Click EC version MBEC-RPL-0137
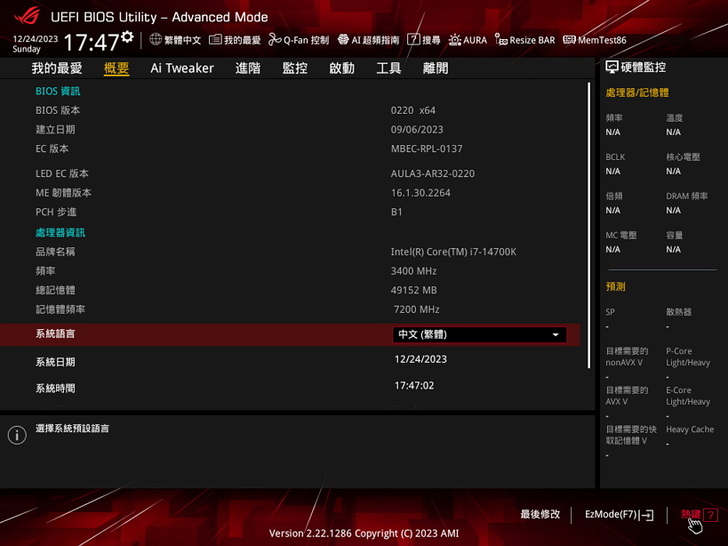This screenshot has height=546, width=728. point(427,149)
